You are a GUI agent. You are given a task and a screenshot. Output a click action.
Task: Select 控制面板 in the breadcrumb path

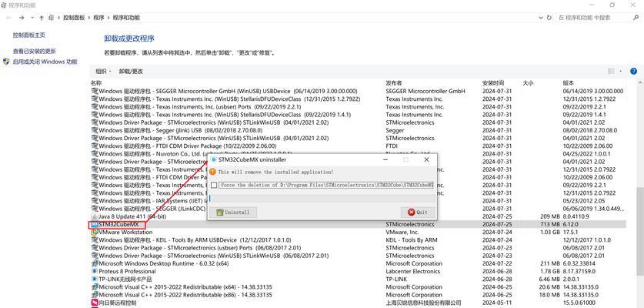[74, 18]
